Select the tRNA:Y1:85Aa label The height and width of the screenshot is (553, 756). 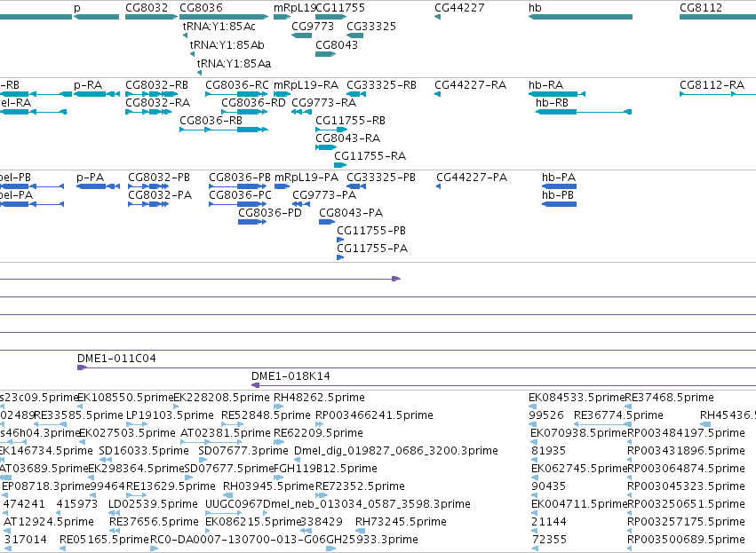coord(234,64)
